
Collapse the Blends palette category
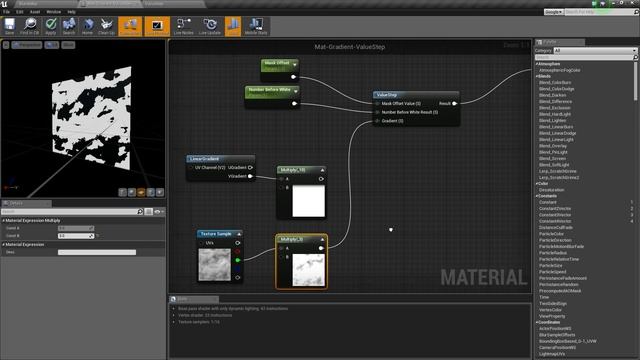point(537,76)
